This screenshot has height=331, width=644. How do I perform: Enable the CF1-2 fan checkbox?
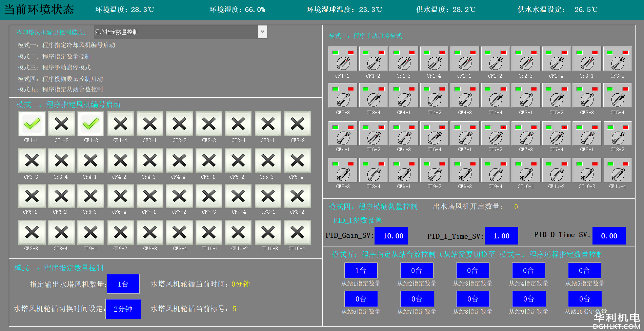click(61, 124)
